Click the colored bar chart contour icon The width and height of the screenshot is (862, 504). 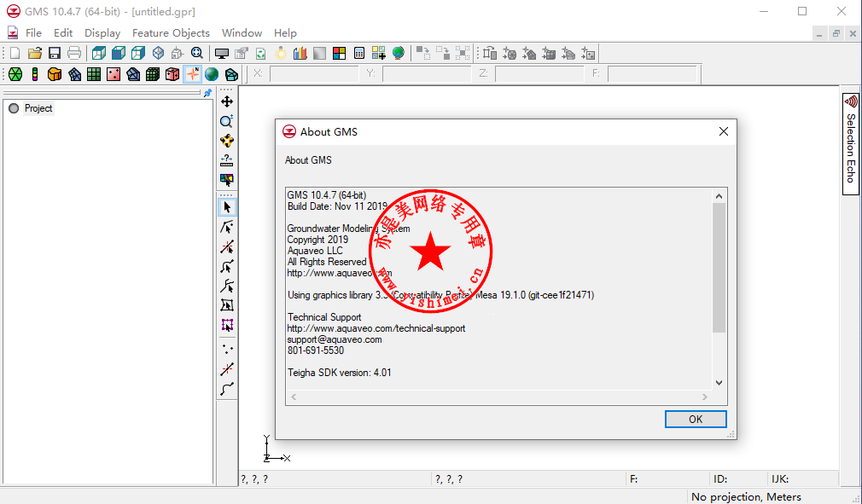click(300, 53)
